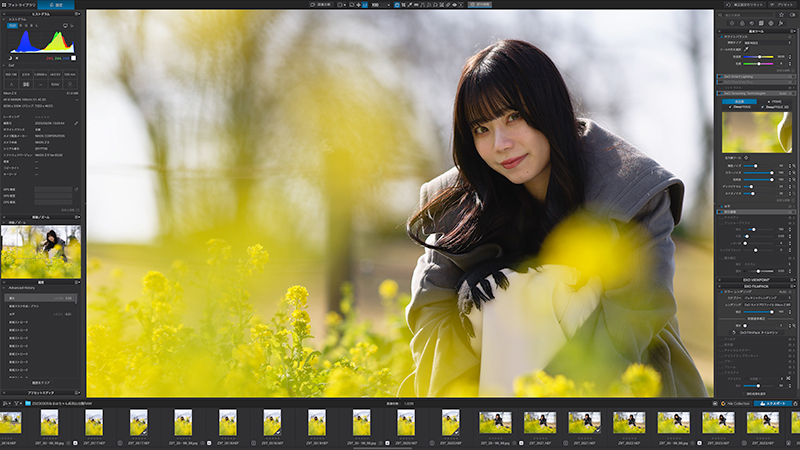Viewport: 800px width, 450px height.
Task: Collapse the Advanced History section
Action: [x=4, y=288]
